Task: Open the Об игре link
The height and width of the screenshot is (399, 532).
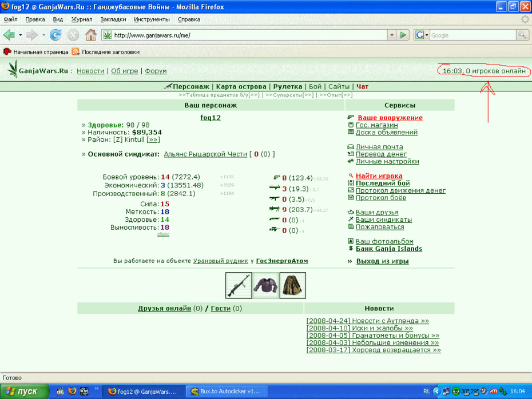Action: pos(125,71)
